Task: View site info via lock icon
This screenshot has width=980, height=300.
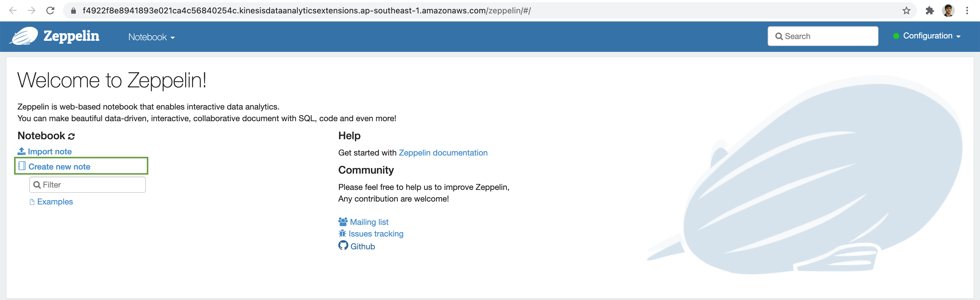Action: tap(73, 11)
